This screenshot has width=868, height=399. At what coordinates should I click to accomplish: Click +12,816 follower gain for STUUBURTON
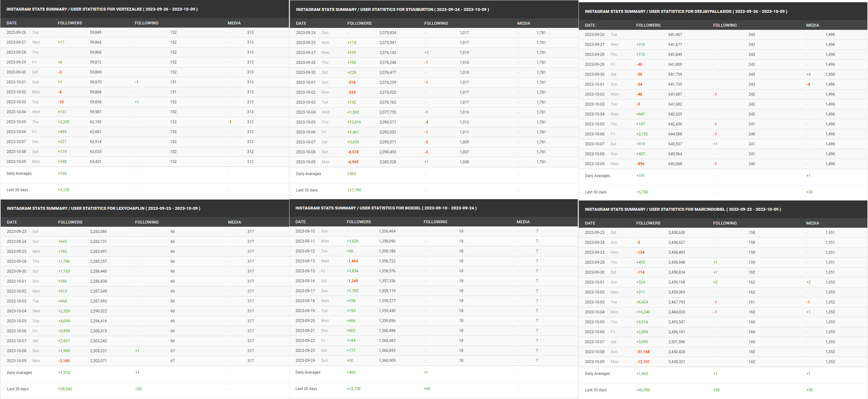point(354,122)
